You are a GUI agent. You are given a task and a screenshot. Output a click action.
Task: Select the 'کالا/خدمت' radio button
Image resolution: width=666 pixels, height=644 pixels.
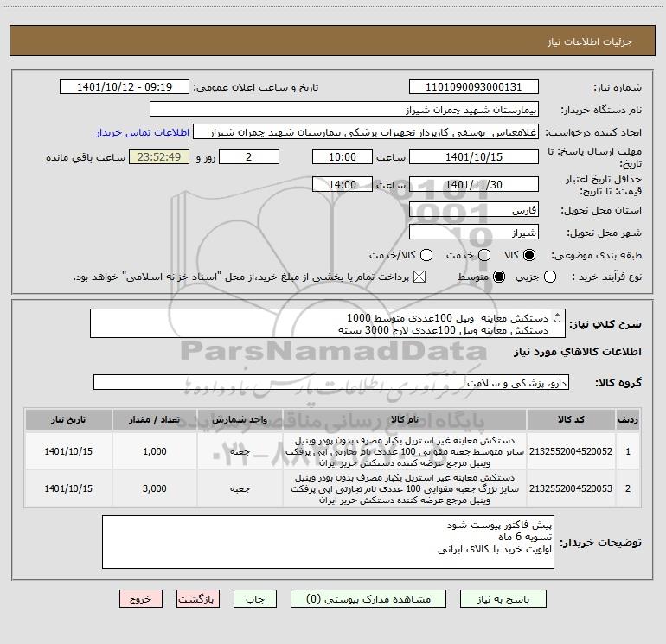click(x=426, y=255)
